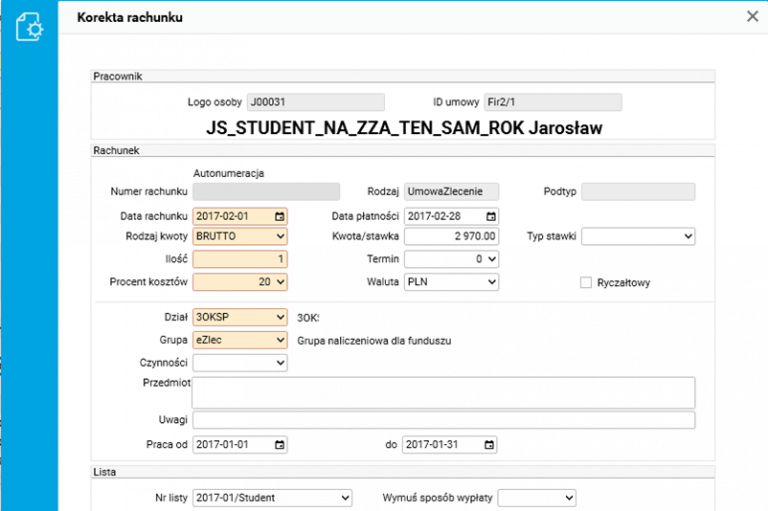Select the Nr listy 2017-01/Student dropdown

click(x=273, y=497)
